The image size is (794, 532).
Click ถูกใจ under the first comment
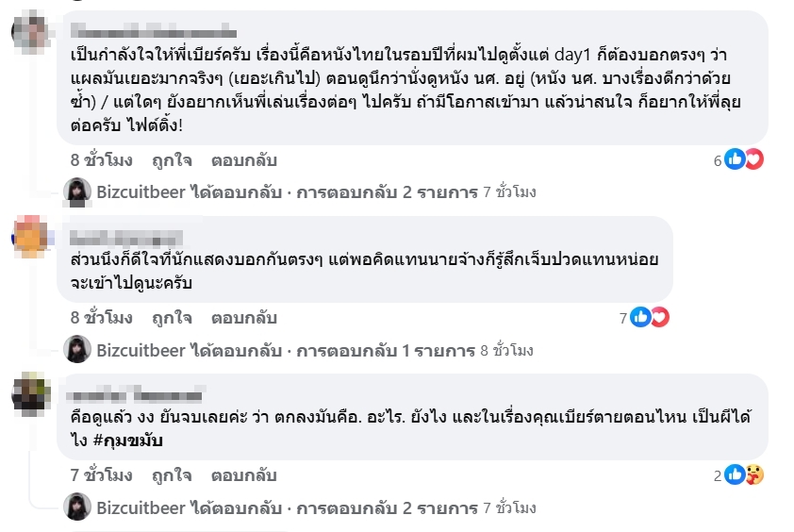172,160
